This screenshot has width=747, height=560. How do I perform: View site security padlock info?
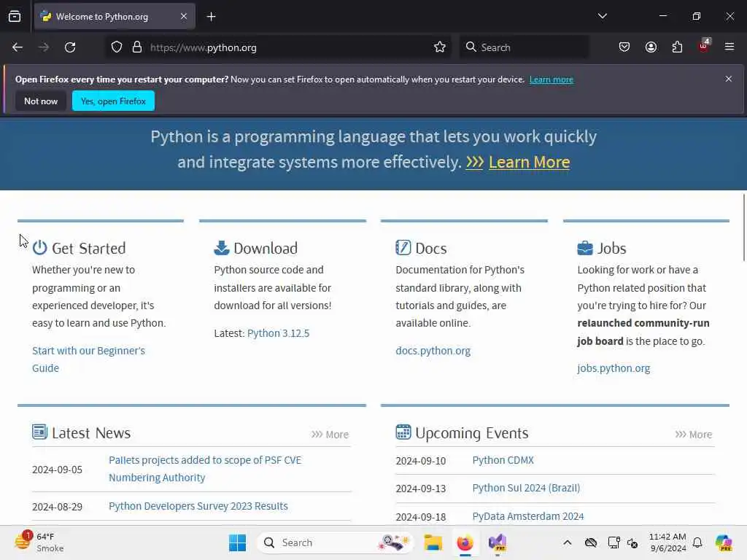pos(137,47)
